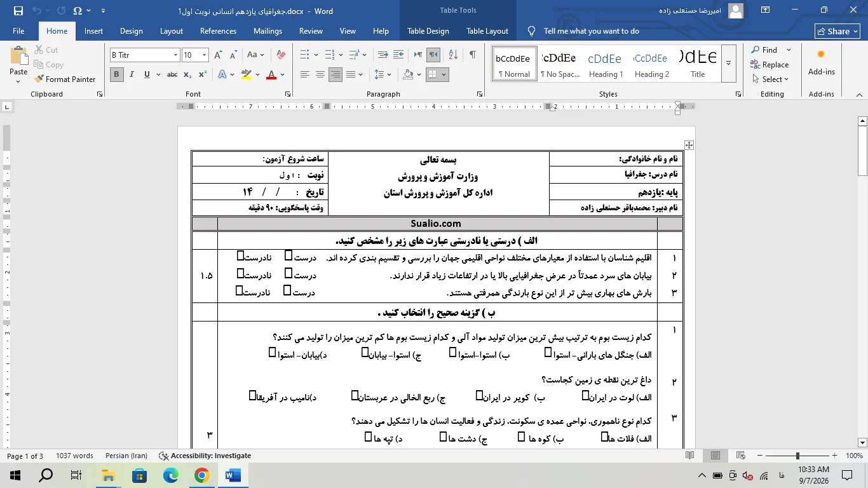
Task: Tick checkbox for الف) لوت در ایران
Action: 586,395
